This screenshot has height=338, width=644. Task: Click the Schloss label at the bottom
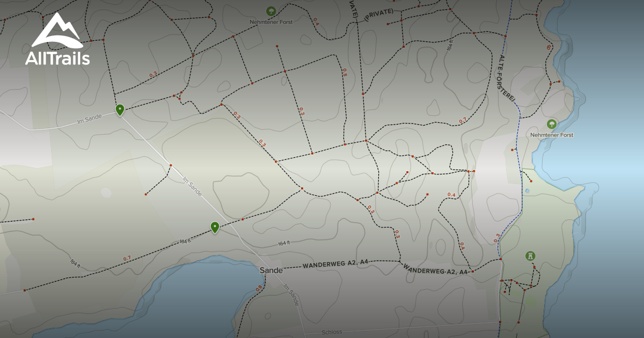pyautogui.click(x=331, y=333)
